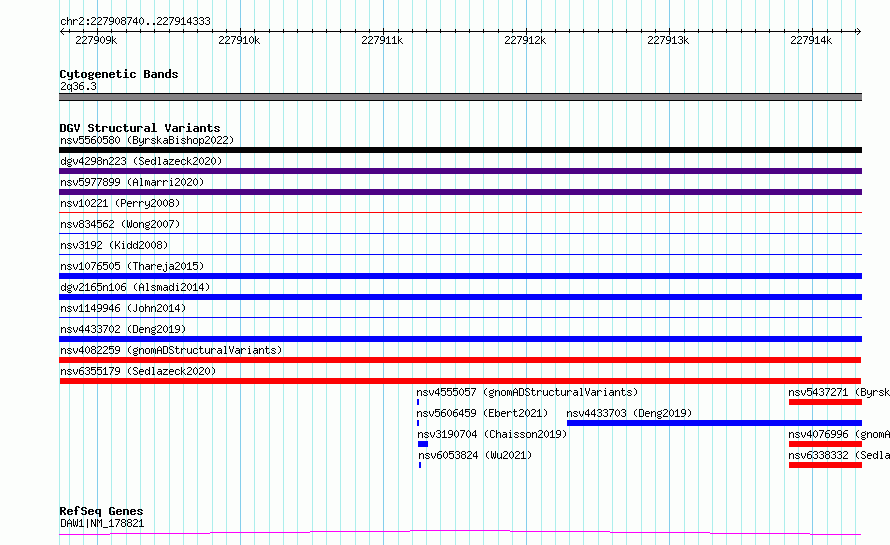
Task: Open the DAW1|NM_178821 gene label
Action: [102, 523]
